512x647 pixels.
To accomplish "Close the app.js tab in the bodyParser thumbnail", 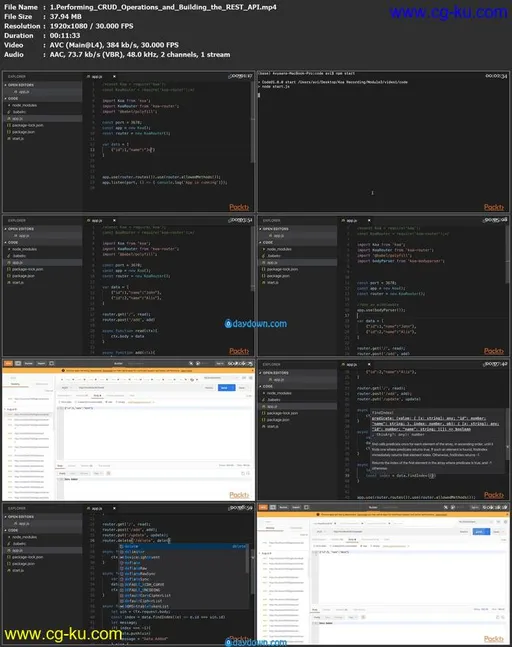I will [369, 220].
